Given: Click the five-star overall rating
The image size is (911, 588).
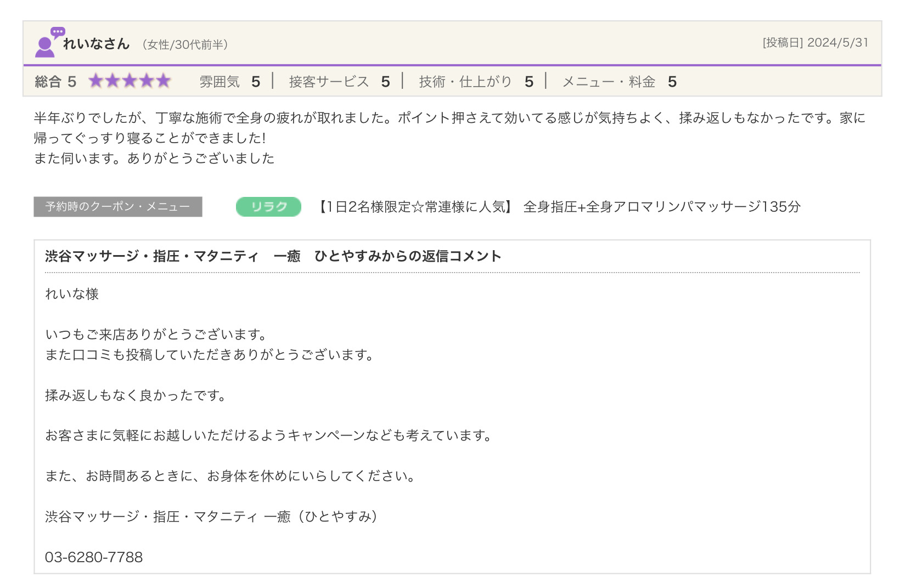Looking at the screenshot, I should coord(130,81).
